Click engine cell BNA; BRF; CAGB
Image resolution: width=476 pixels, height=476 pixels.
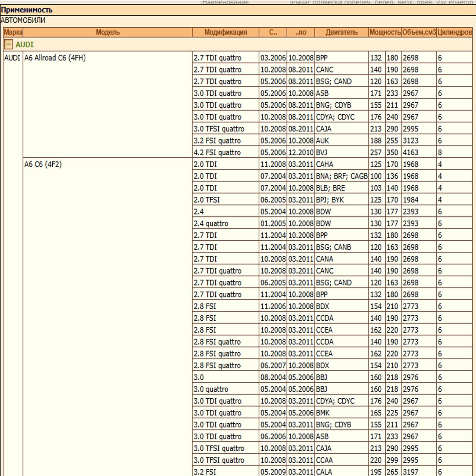click(x=342, y=176)
